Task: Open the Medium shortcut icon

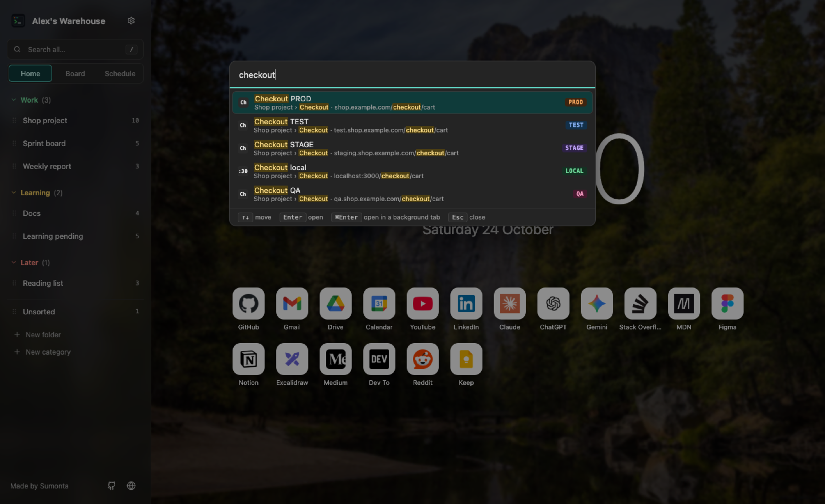Action: (x=335, y=359)
